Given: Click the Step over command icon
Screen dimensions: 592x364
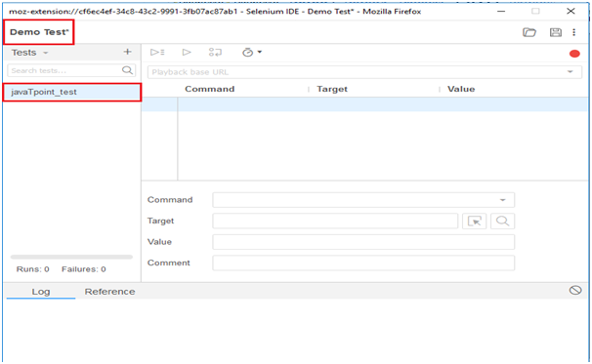Looking at the screenshot, I should pyautogui.click(x=215, y=52).
